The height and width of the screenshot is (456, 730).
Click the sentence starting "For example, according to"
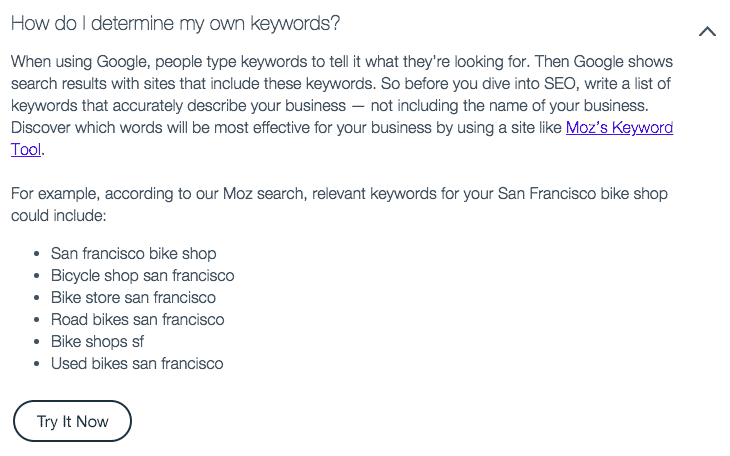[339, 204]
